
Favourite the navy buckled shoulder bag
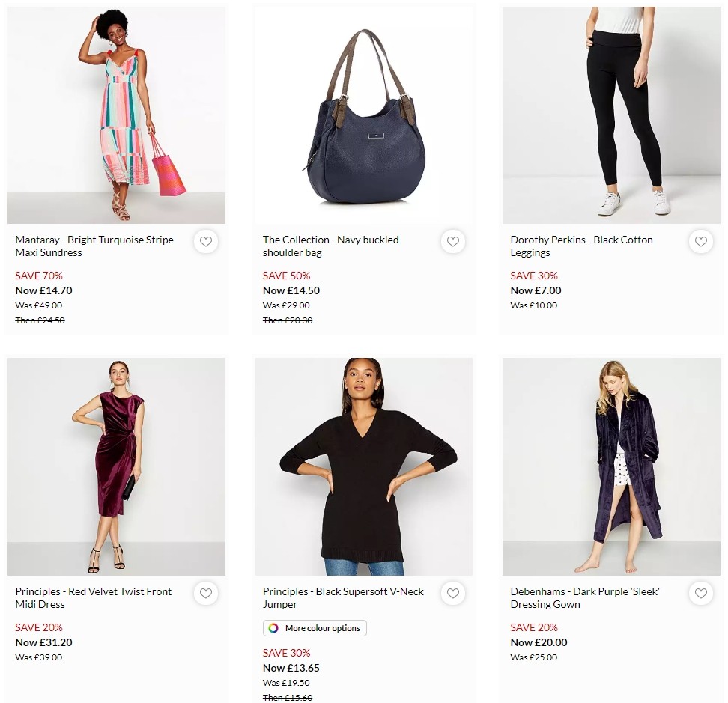tap(453, 242)
